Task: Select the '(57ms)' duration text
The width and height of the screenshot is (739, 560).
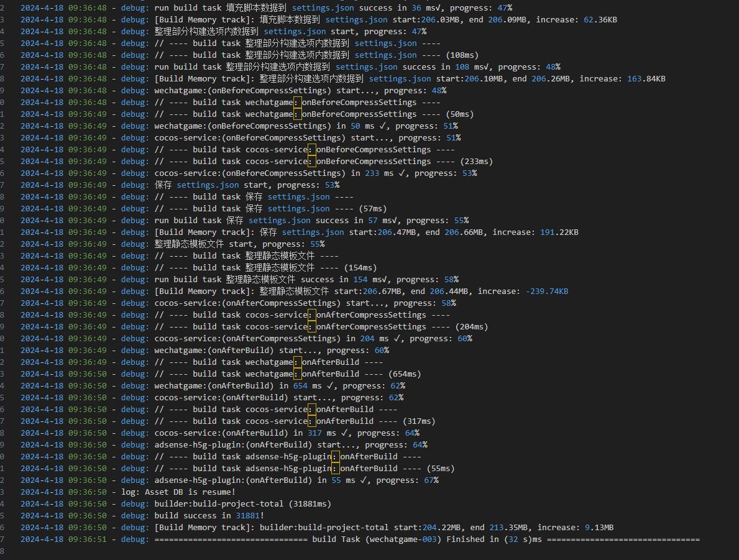Action: click(x=373, y=208)
